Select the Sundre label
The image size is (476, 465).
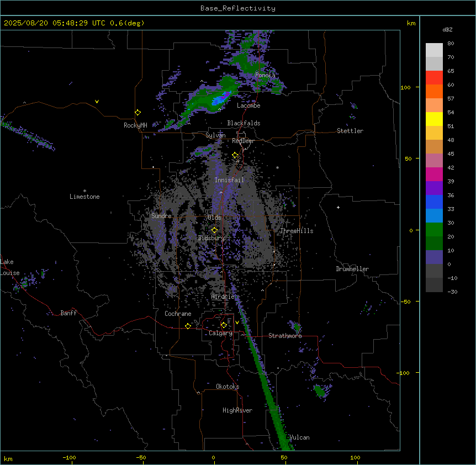161,216
